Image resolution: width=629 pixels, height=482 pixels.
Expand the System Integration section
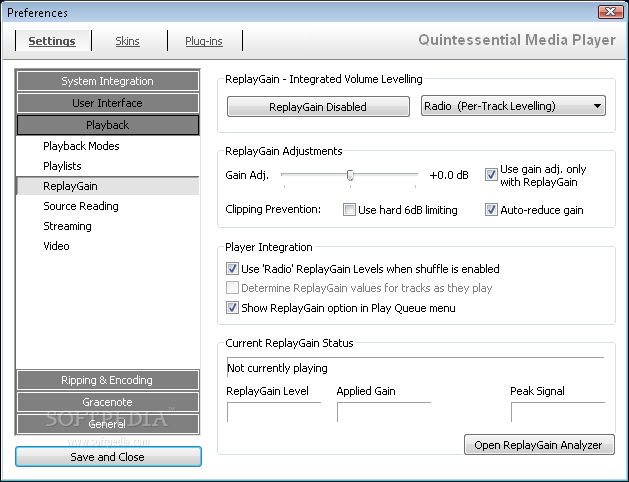coord(108,81)
